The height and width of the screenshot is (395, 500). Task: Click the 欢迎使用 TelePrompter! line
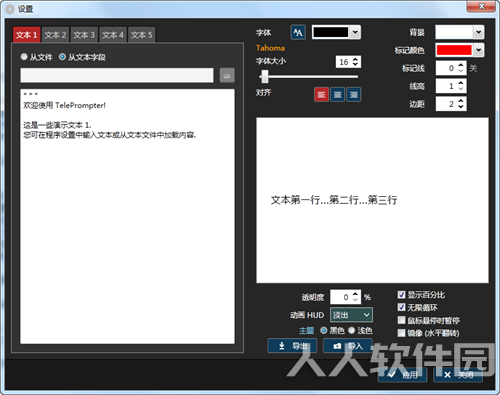click(64, 105)
